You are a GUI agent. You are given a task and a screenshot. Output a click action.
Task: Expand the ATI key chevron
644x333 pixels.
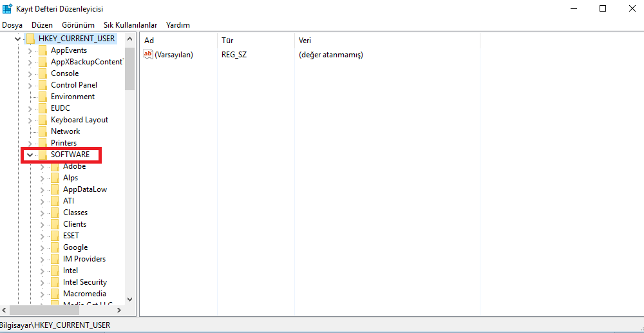click(x=42, y=201)
